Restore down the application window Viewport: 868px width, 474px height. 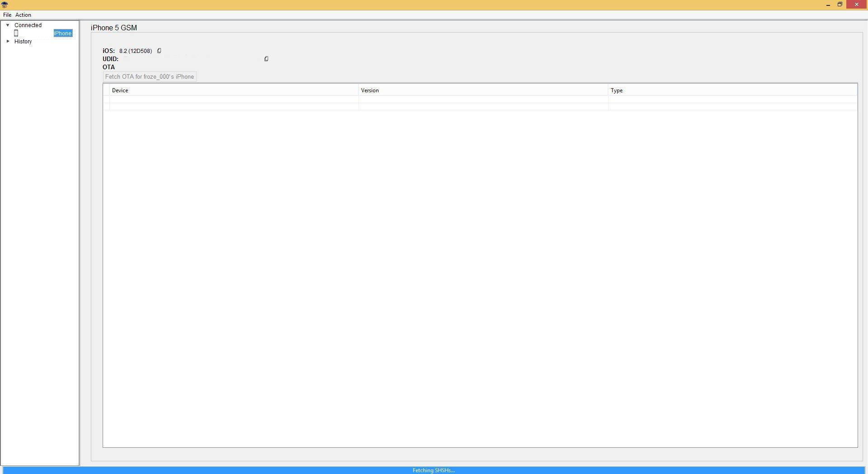point(840,5)
